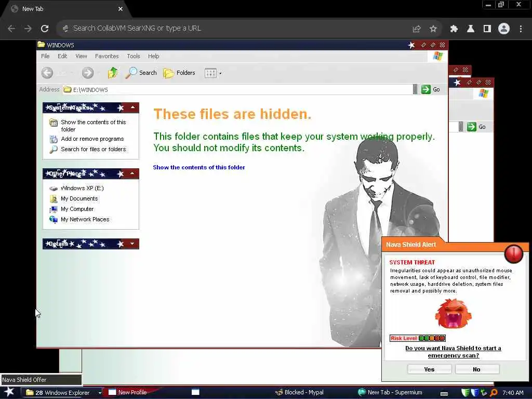
Task: Bookmark this tab with the star icon
Action: (x=433, y=29)
